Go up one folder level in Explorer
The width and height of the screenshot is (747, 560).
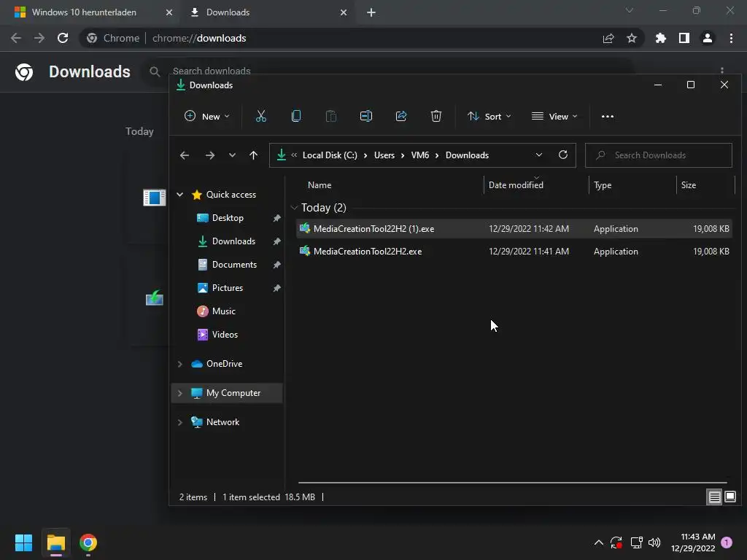253,155
